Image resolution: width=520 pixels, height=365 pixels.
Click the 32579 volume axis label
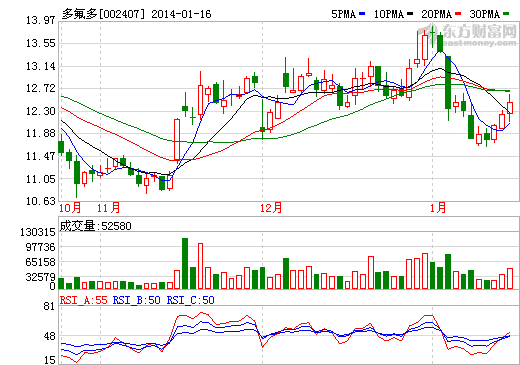pyautogui.click(x=40, y=277)
